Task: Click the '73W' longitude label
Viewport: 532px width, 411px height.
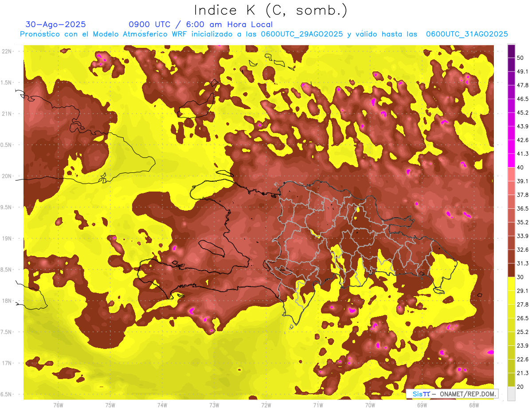Action: 214,405
